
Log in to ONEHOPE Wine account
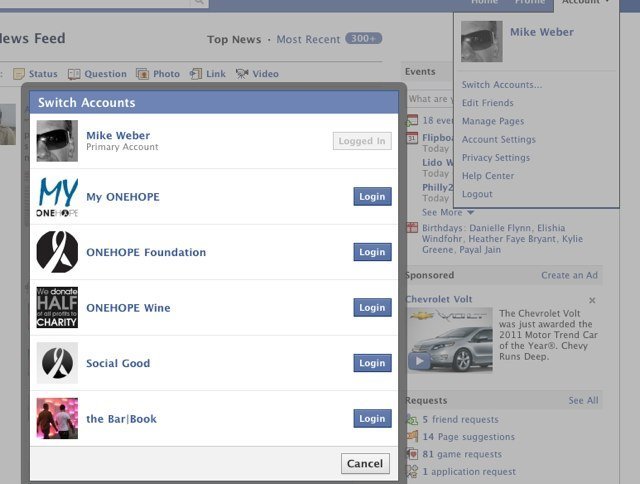372,308
